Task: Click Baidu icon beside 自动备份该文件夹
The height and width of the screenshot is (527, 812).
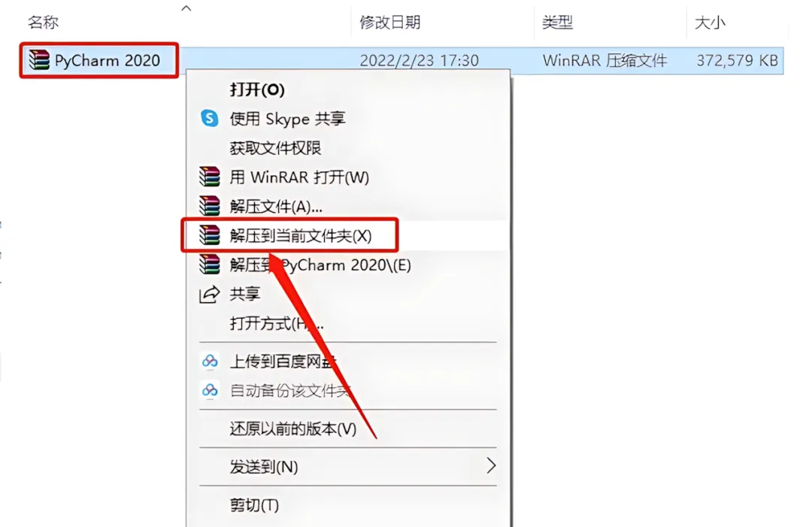Action: [210, 390]
